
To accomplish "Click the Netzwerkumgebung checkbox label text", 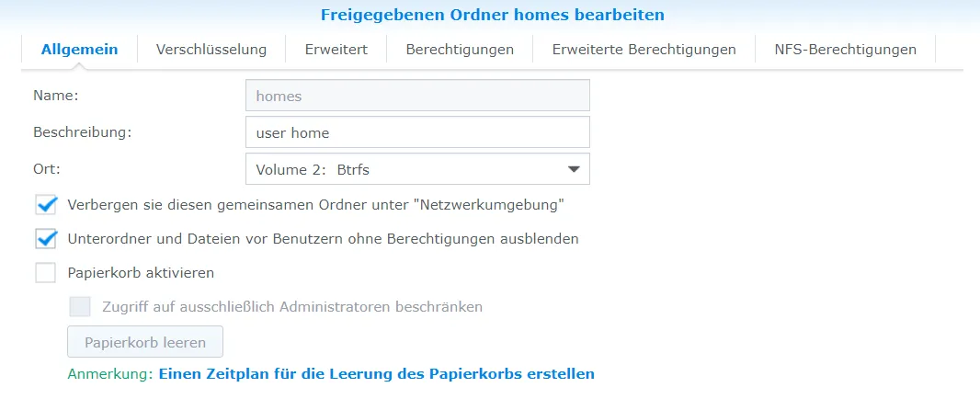I will [316, 205].
